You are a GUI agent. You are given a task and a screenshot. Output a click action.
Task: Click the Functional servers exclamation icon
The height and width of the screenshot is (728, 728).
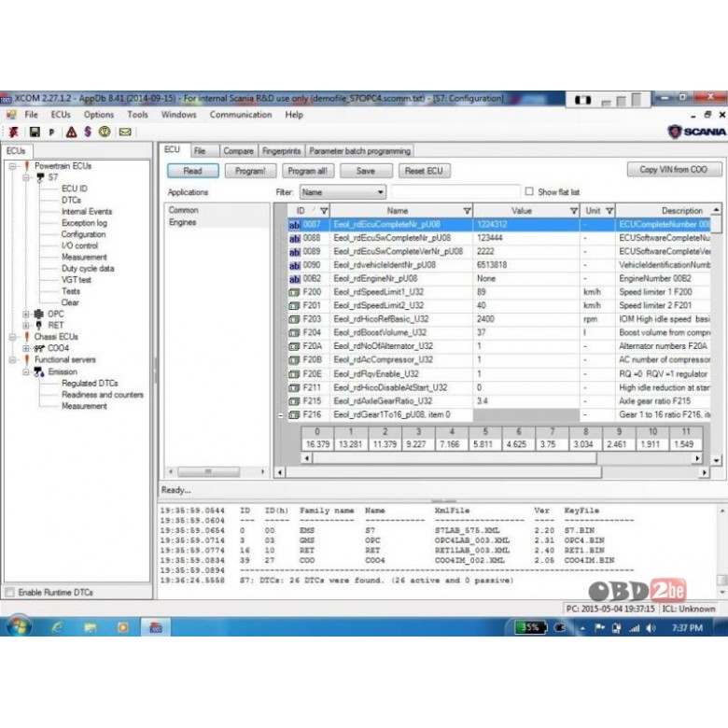click(x=27, y=360)
